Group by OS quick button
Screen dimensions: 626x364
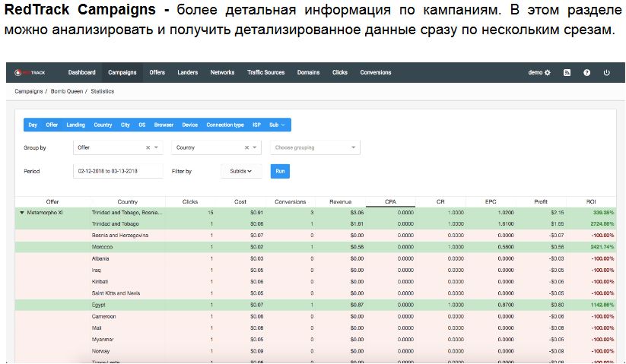[142, 125]
